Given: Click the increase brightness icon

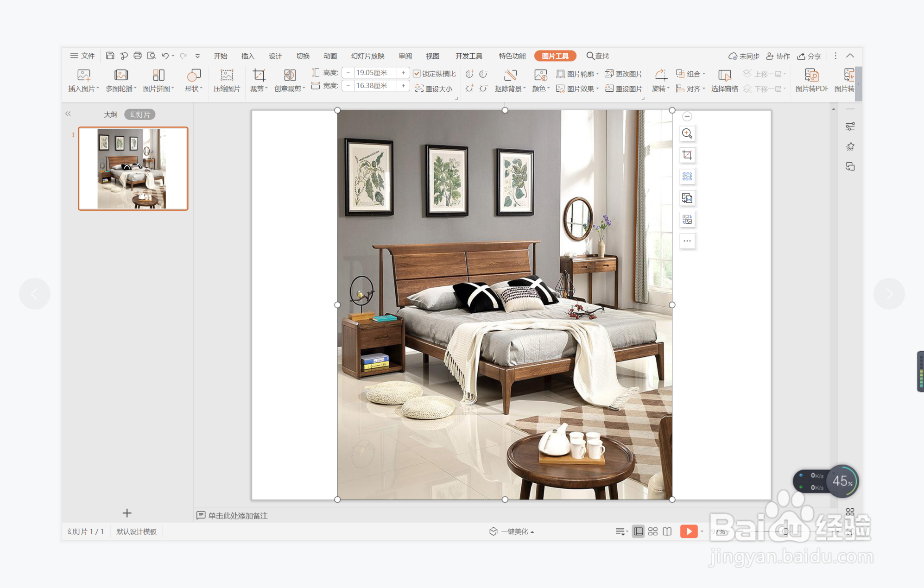Looking at the screenshot, I should (x=469, y=88).
